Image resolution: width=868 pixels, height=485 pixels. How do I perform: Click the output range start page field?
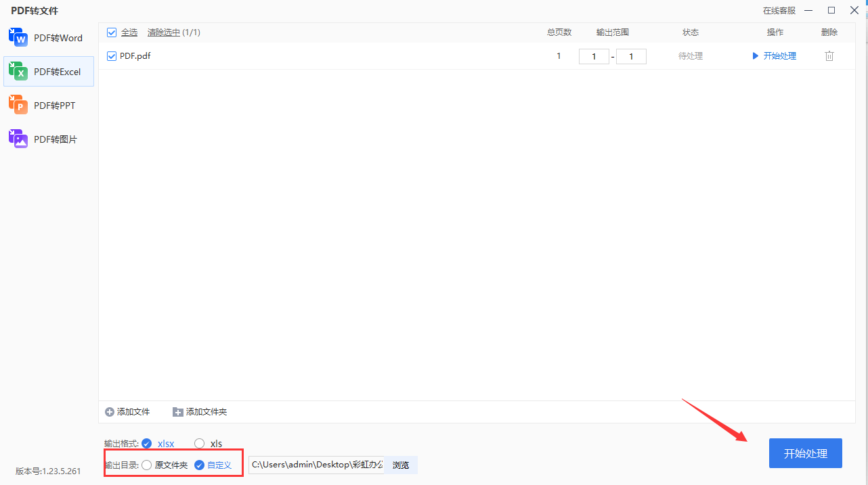point(594,56)
